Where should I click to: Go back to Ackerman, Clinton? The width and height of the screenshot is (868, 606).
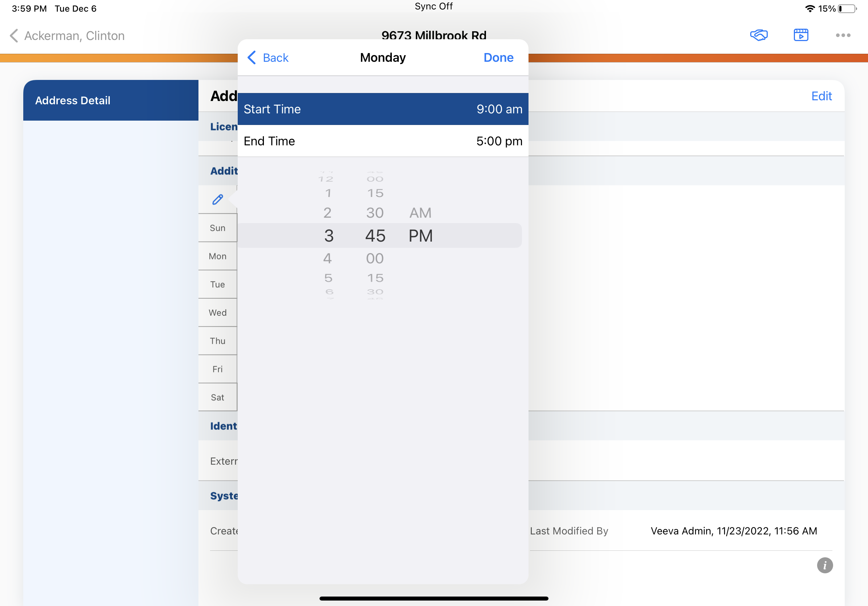click(x=67, y=36)
